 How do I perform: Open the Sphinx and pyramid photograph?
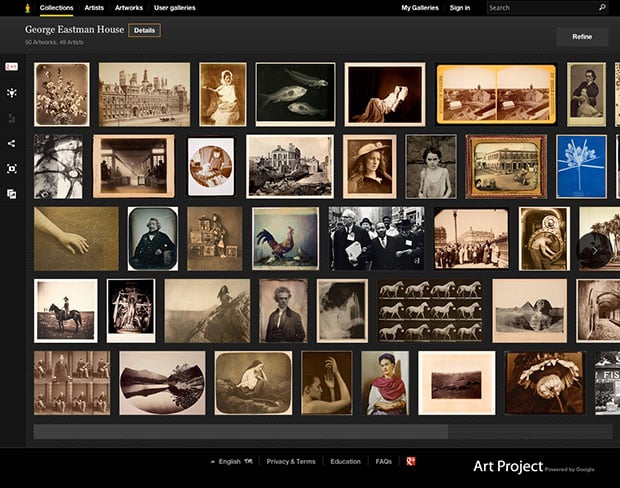click(529, 311)
